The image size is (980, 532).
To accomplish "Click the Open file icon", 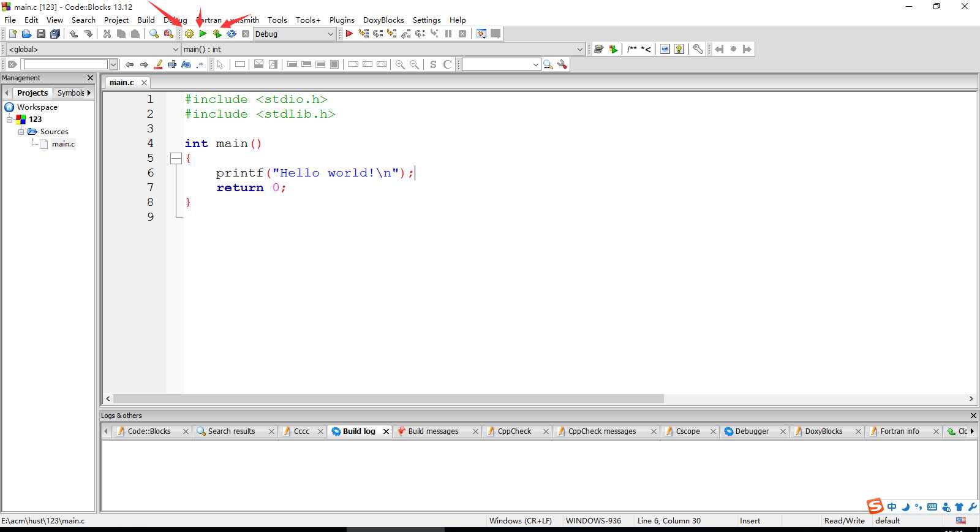I will (x=27, y=34).
